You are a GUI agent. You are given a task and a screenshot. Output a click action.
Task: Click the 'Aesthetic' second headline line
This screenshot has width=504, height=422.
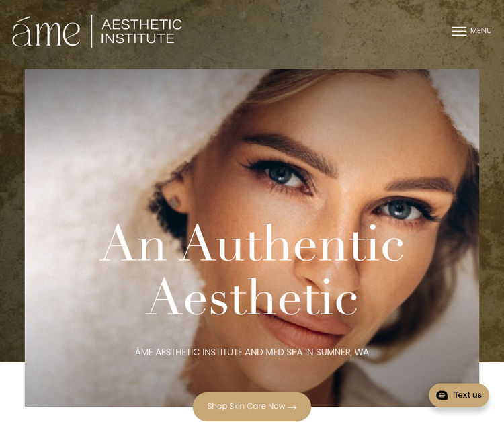[x=252, y=297]
